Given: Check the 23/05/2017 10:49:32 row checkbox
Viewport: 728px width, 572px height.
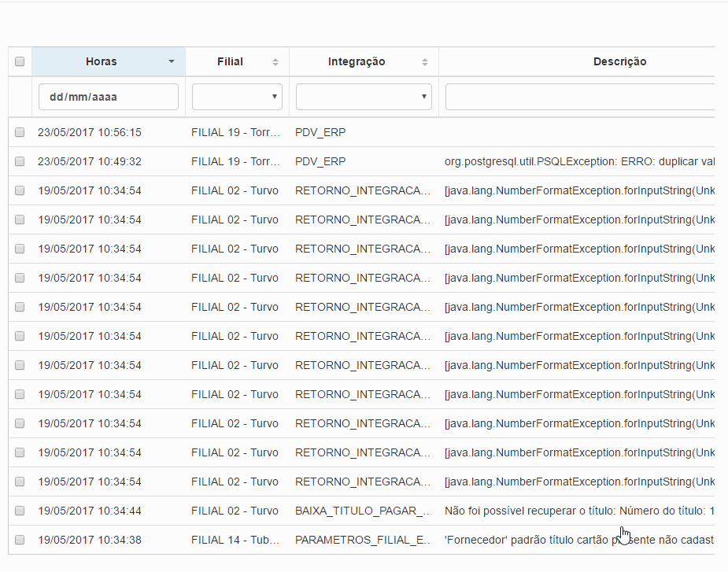Looking at the screenshot, I should [20, 162].
